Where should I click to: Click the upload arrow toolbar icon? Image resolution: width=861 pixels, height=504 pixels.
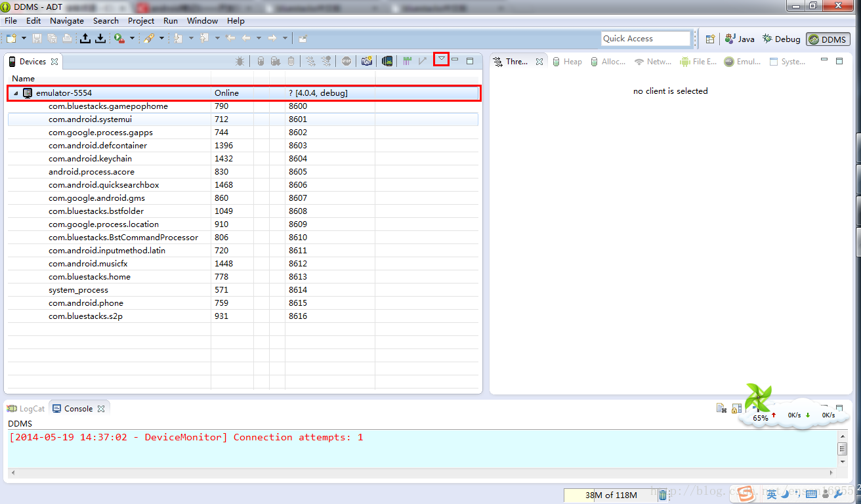pos(85,39)
